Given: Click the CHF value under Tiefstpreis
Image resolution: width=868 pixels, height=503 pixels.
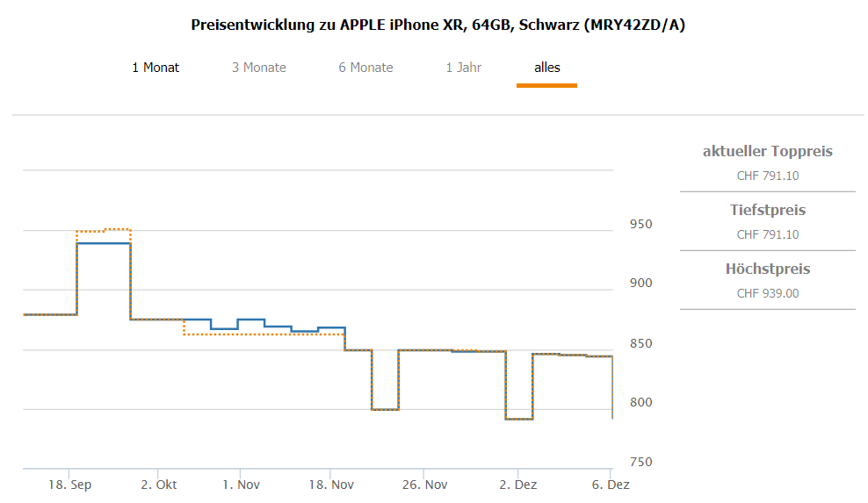Looking at the screenshot, I should point(767,234).
